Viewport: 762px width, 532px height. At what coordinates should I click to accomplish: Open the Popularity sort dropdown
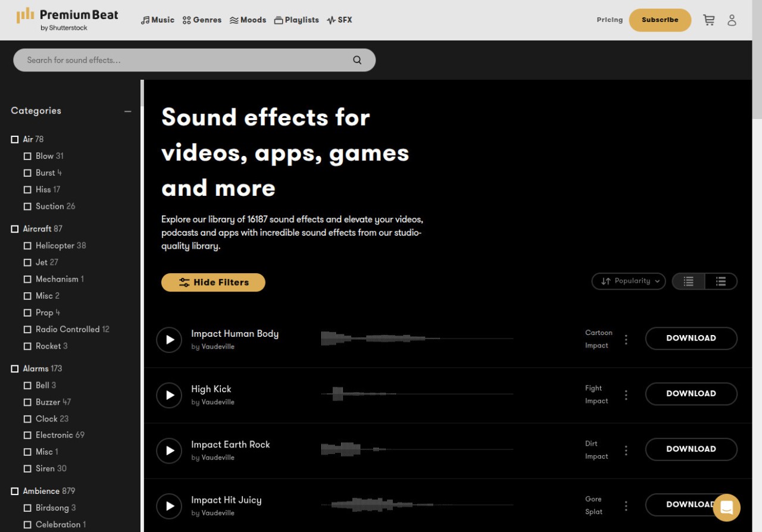pos(628,281)
